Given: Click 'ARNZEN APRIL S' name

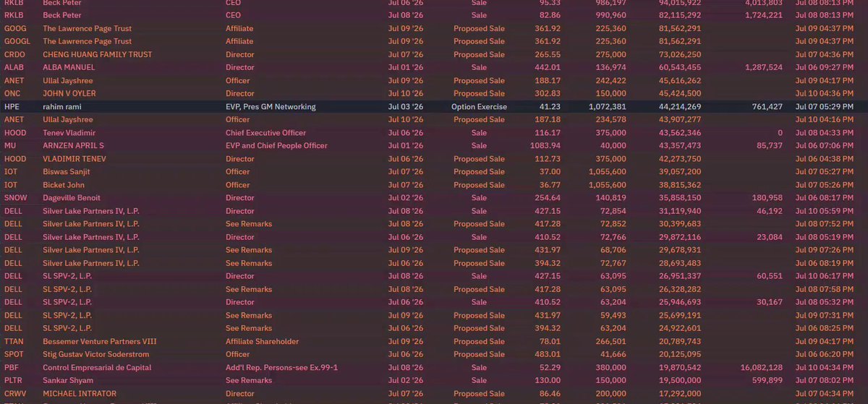Looking at the screenshot, I should pos(74,145).
